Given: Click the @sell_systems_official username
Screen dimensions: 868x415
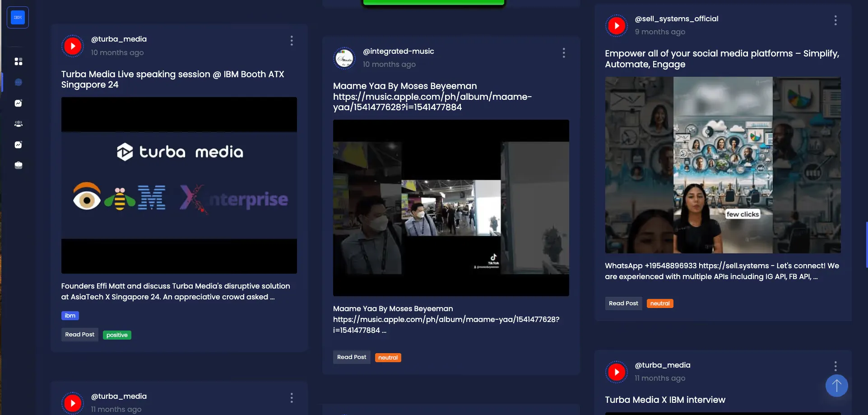Looking at the screenshot, I should pyautogui.click(x=677, y=19).
